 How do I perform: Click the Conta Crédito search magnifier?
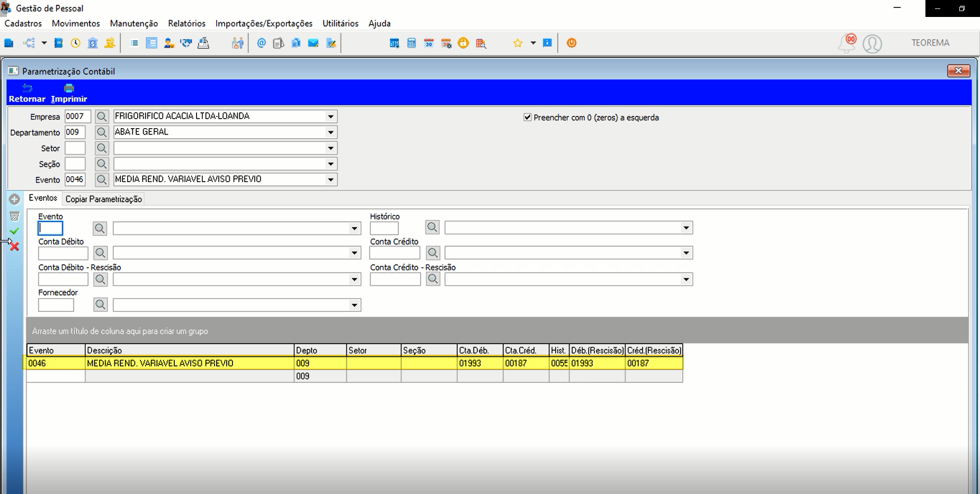pos(433,253)
